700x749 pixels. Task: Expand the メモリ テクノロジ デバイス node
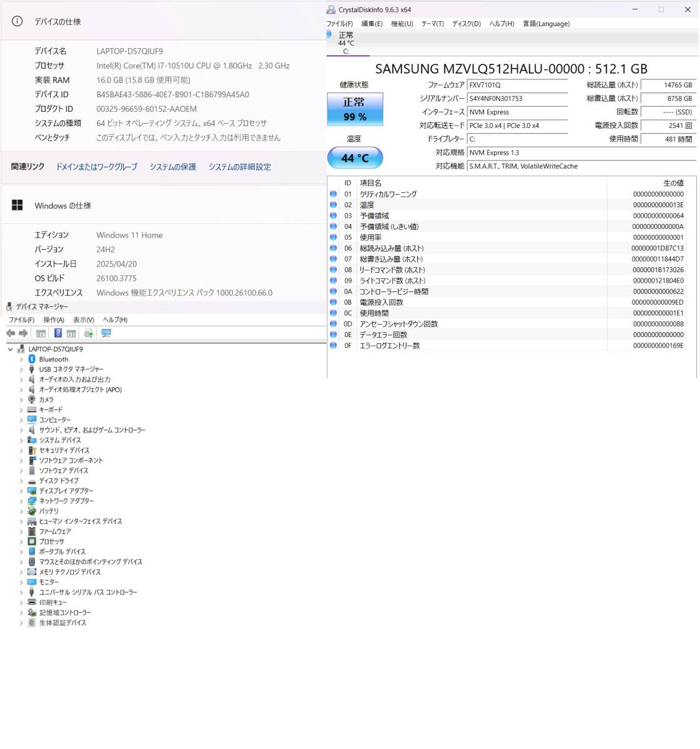(21, 572)
